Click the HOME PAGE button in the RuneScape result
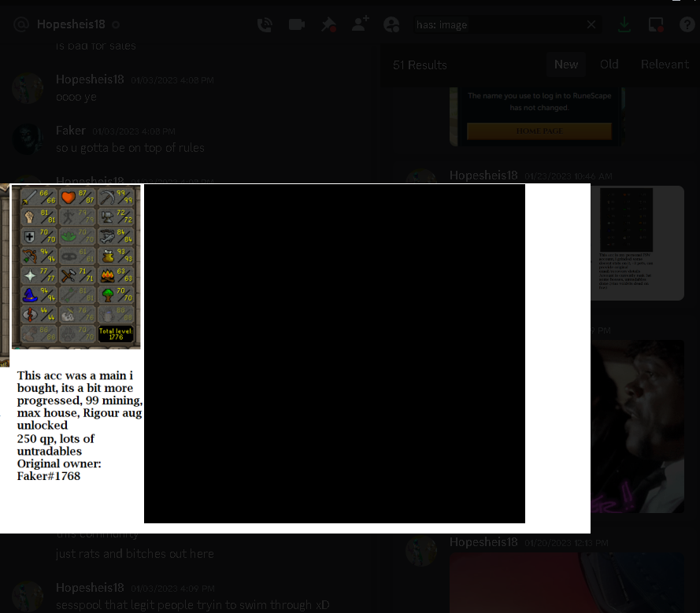 pos(539,131)
